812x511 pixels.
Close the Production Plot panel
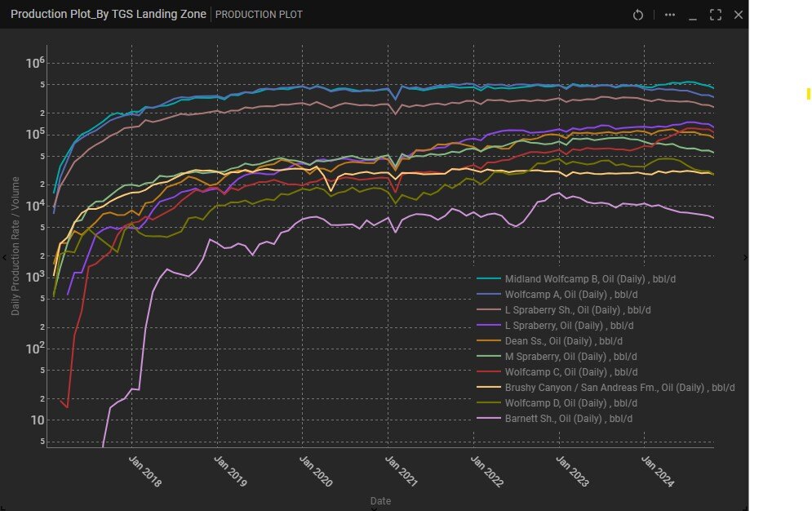click(x=739, y=15)
